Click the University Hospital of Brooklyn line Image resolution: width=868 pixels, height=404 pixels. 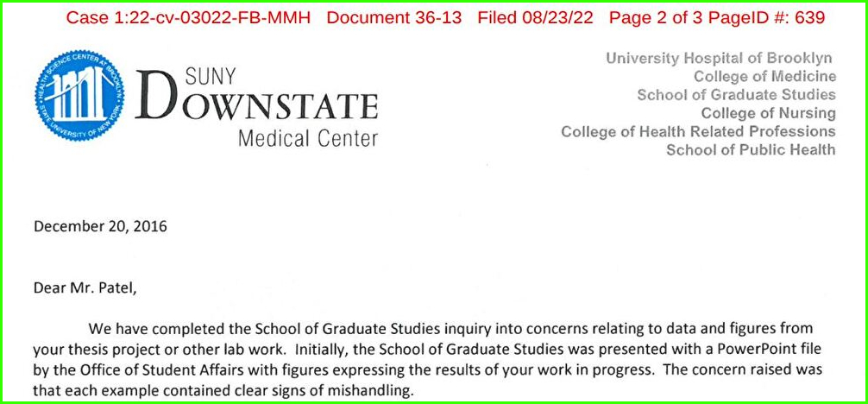719,58
